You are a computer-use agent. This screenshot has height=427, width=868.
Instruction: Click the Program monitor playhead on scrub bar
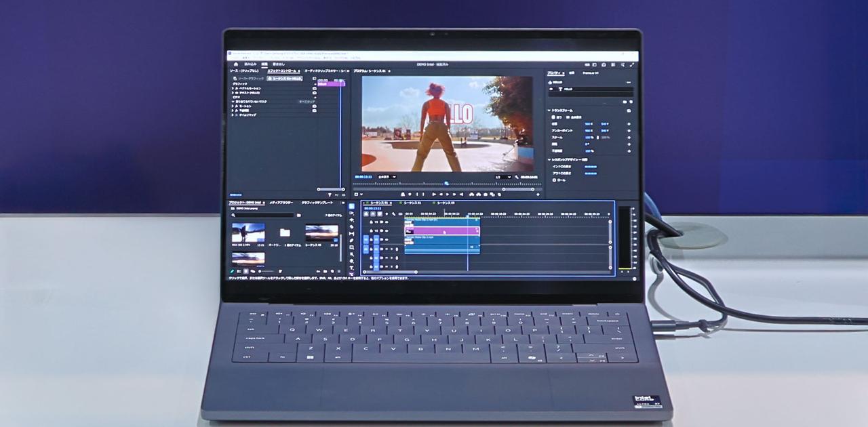[x=446, y=183]
